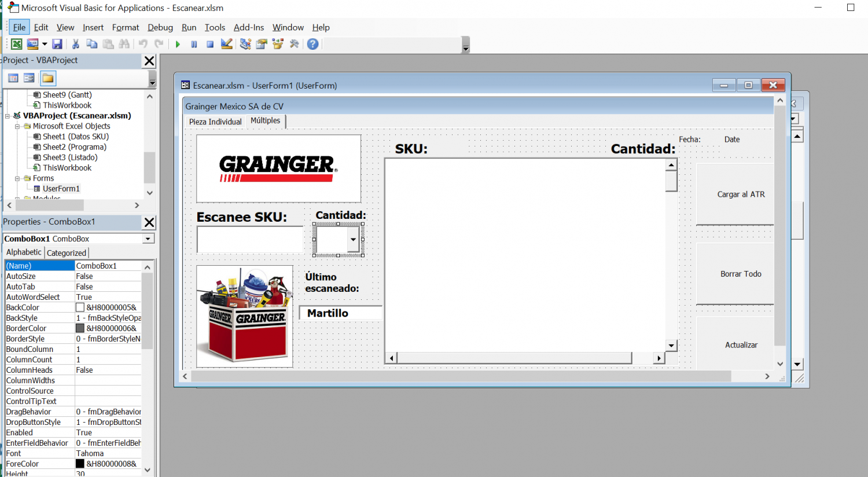Screen dimensions: 868x477
Task: Open VBA Help question mark icon
Action: click(x=312, y=44)
